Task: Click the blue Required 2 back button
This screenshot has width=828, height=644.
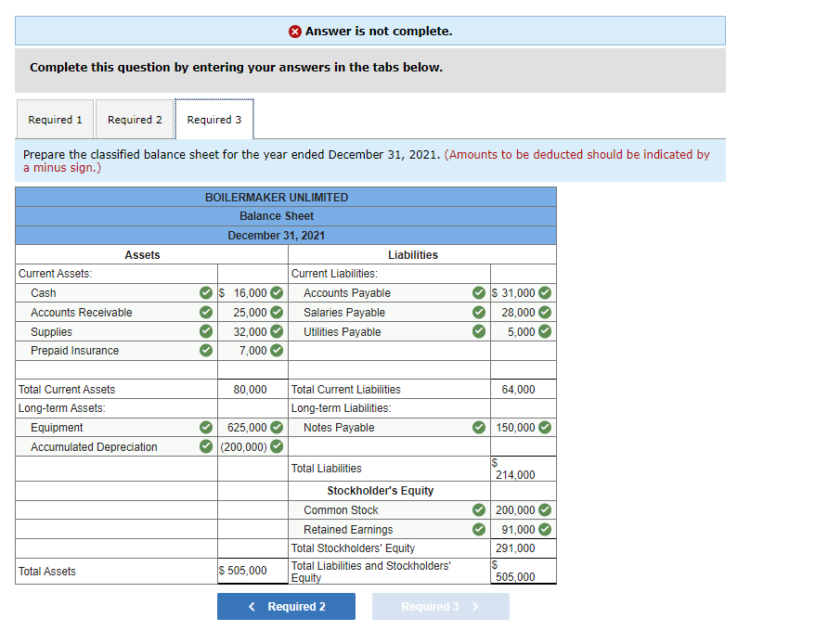Action: tap(286, 607)
